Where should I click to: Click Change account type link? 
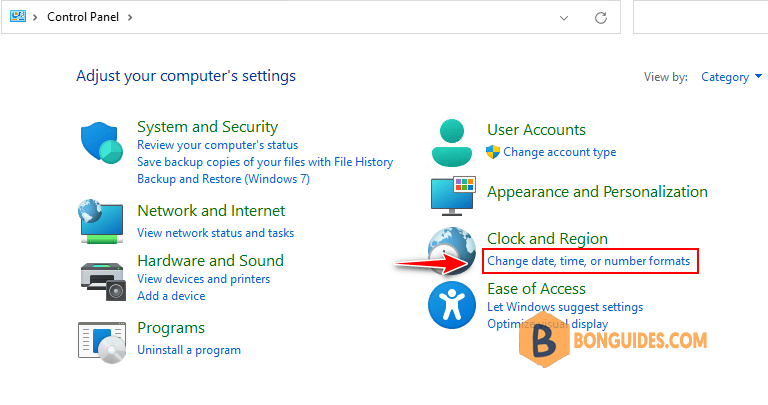pos(559,152)
